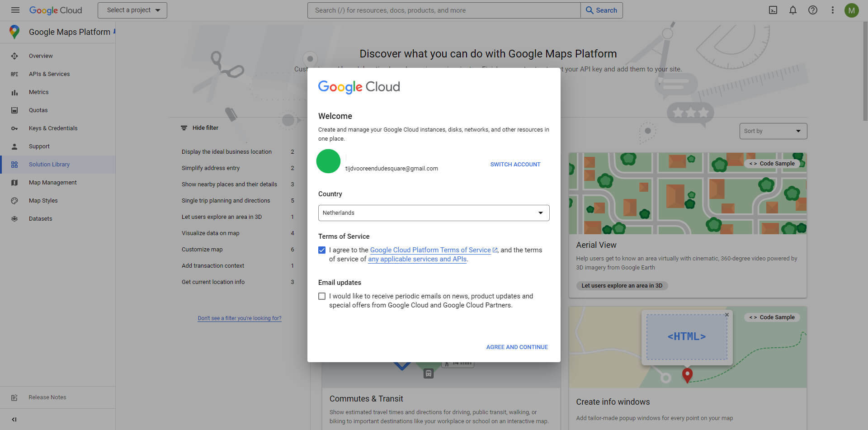Open the help menu
868x430 pixels.
812,10
